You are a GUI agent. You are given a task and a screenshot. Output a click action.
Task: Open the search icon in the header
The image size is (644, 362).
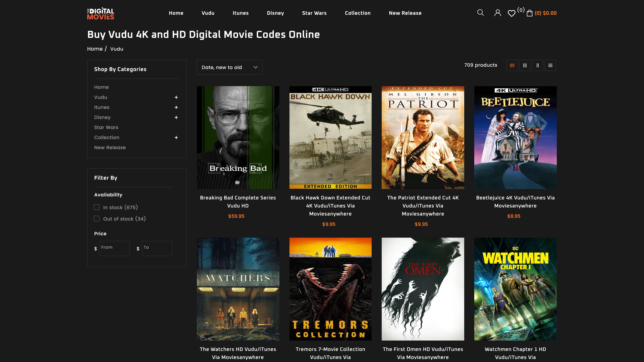[x=480, y=13]
